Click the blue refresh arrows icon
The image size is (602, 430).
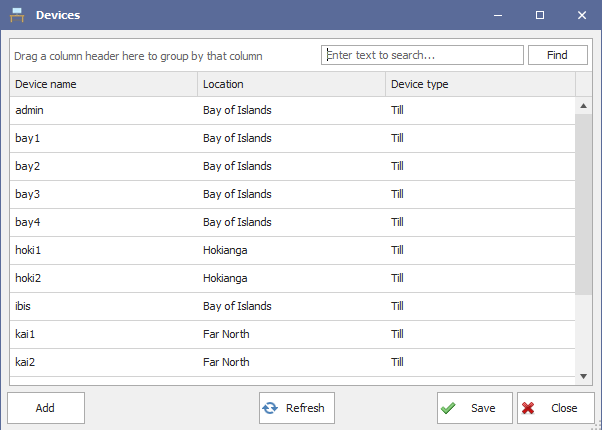coord(270,408)
